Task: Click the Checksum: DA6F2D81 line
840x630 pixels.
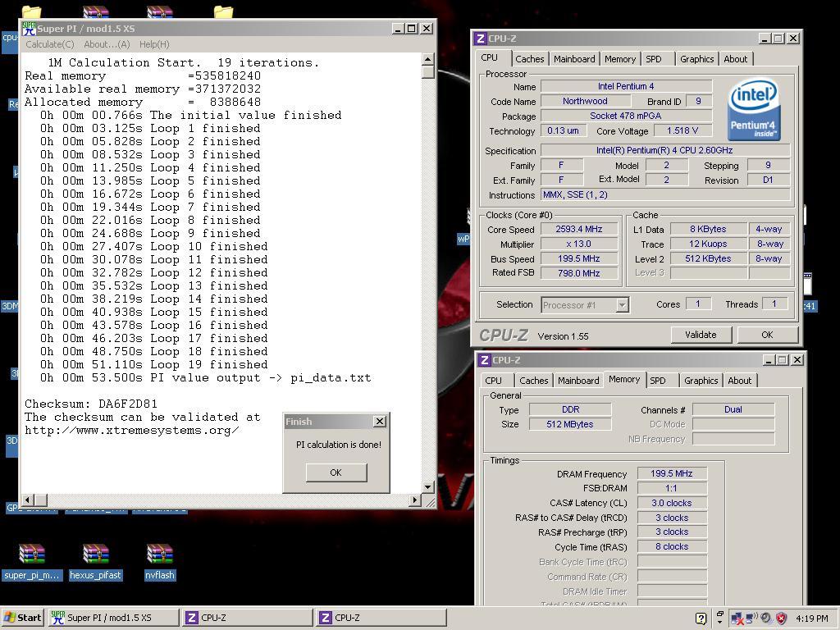Action: coord(91,404)
